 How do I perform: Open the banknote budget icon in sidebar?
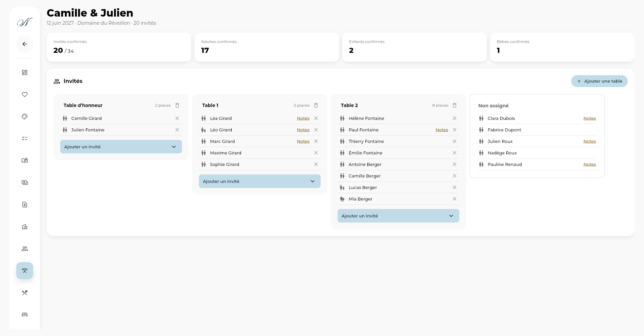25,183
